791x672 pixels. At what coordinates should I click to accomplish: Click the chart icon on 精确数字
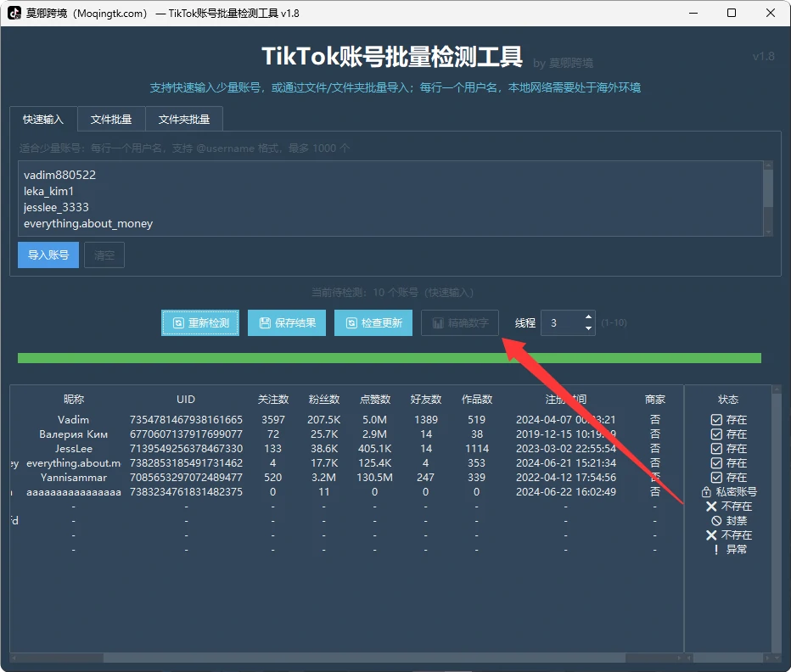[439, 323]
